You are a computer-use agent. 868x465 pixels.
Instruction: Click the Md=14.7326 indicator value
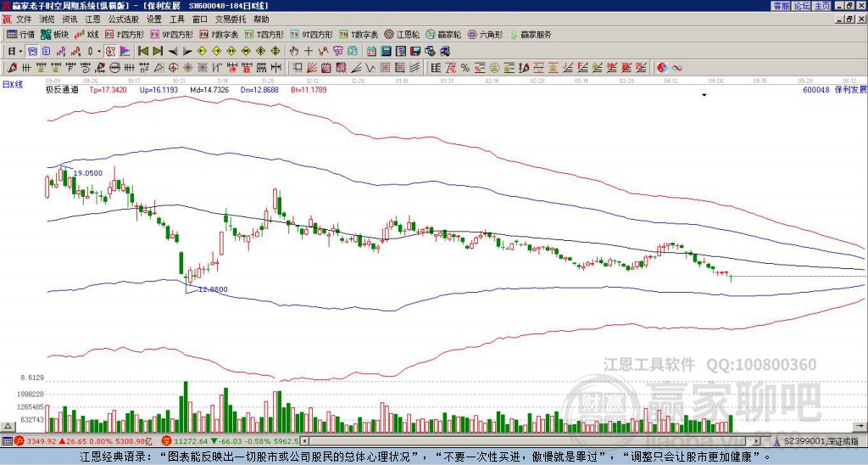[x=209, y=89]
